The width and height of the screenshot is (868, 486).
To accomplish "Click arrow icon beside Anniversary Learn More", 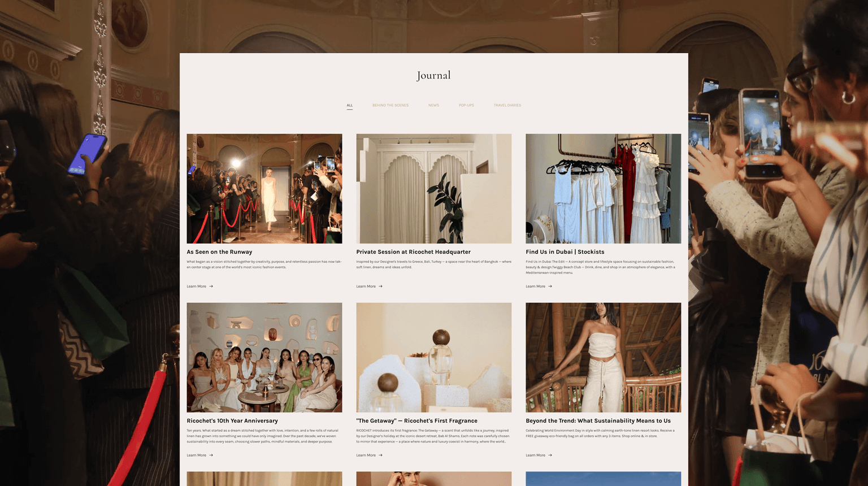I will tap(211, 455).
